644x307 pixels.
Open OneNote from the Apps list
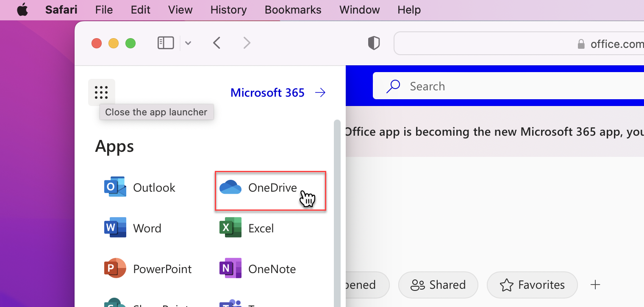tap(258, 269)
